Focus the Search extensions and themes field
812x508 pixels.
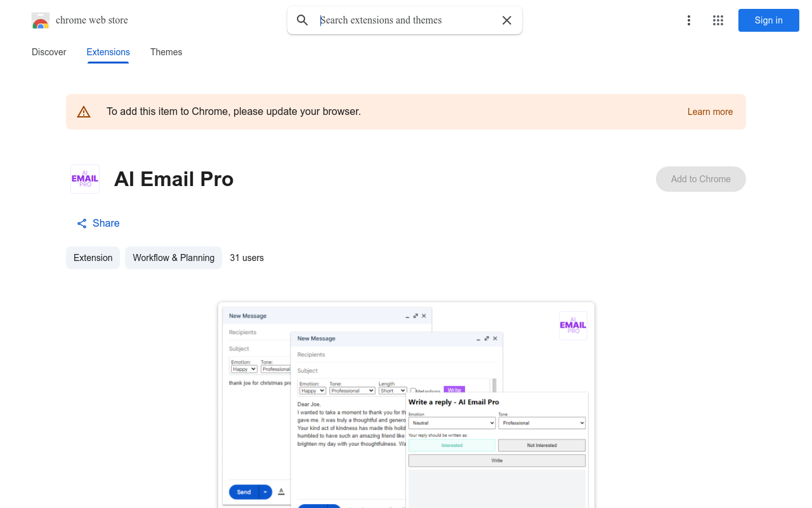tap(406, 20)
